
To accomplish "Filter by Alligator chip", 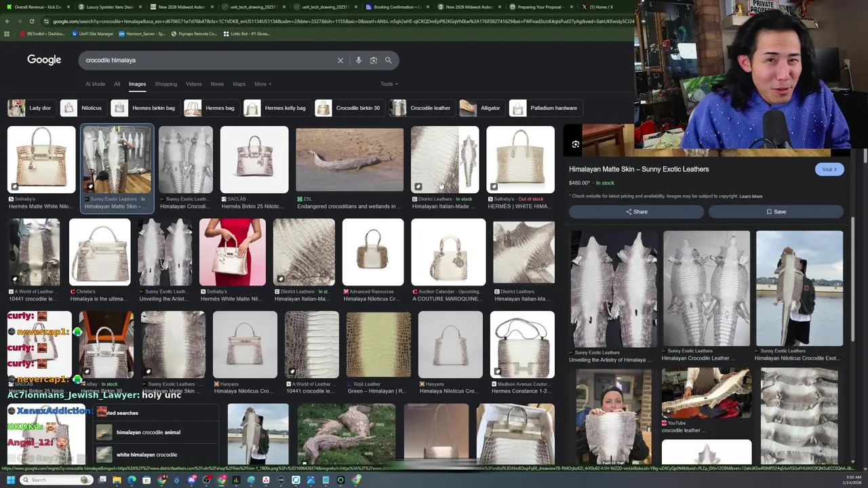I will [481, 108].
